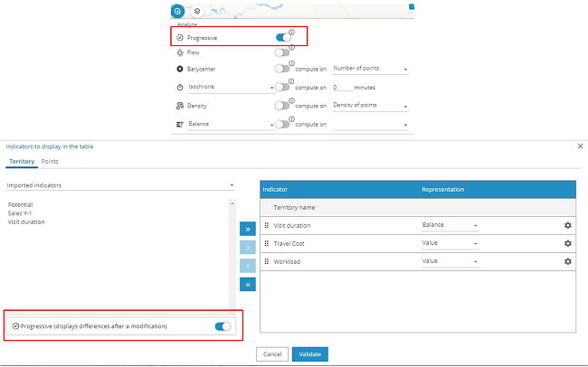
Task: Open the Imported indicators dropdown
Action: pyautogui.click(x=119, y=186)
